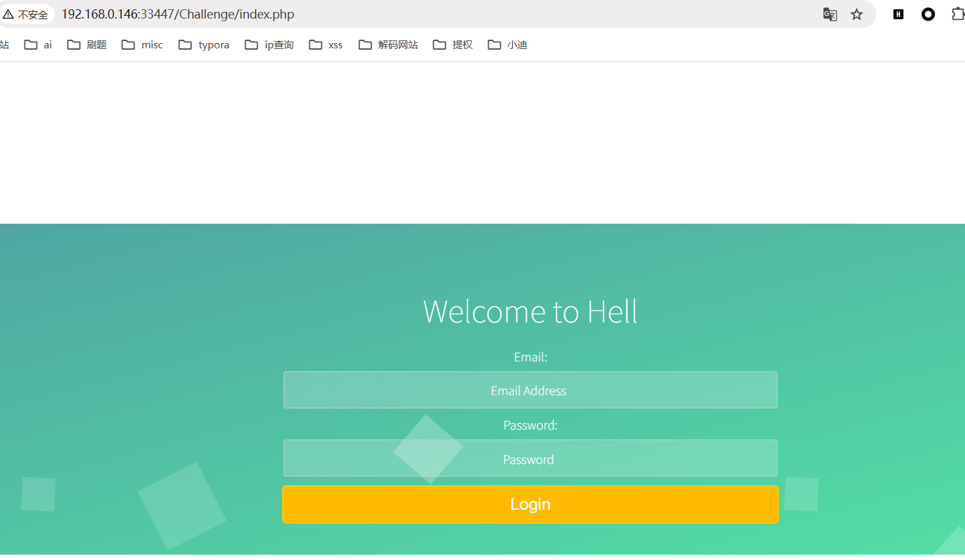Open the misc bookmarks folder
This screenshot has height=560, width=965.
(142, 44)
